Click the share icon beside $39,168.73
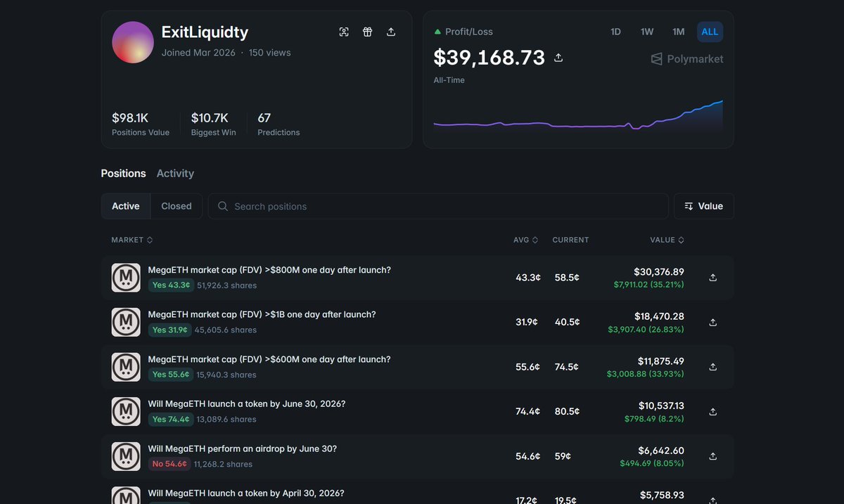 (x=558, y=57)
